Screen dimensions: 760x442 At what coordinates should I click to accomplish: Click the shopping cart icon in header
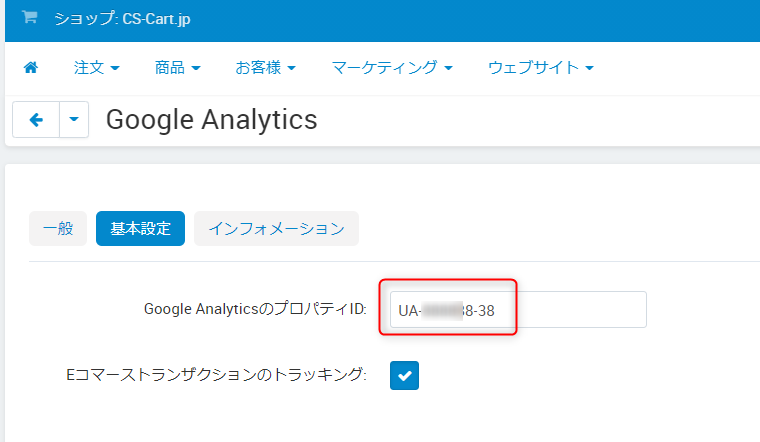coord(30,18)
